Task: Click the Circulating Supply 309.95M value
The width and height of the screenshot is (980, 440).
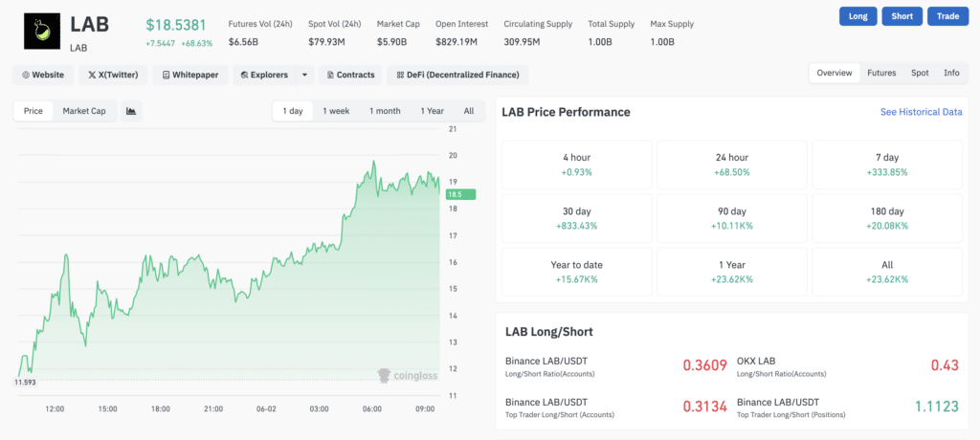Action: click(x=522, y=42)
